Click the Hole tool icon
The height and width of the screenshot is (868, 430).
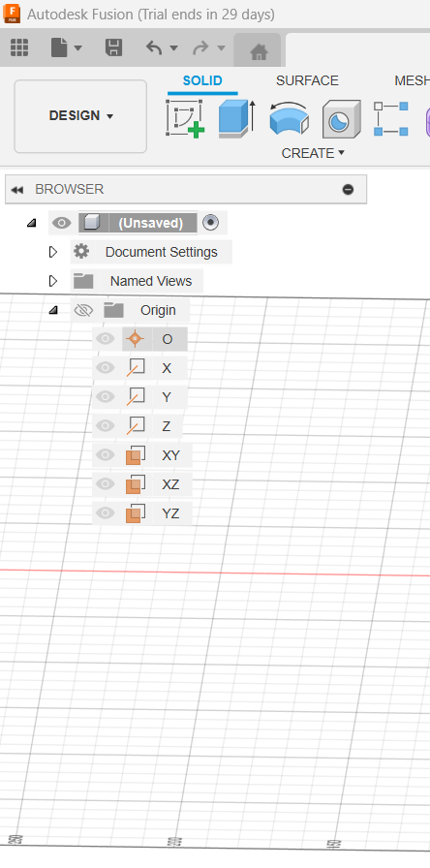342,118
